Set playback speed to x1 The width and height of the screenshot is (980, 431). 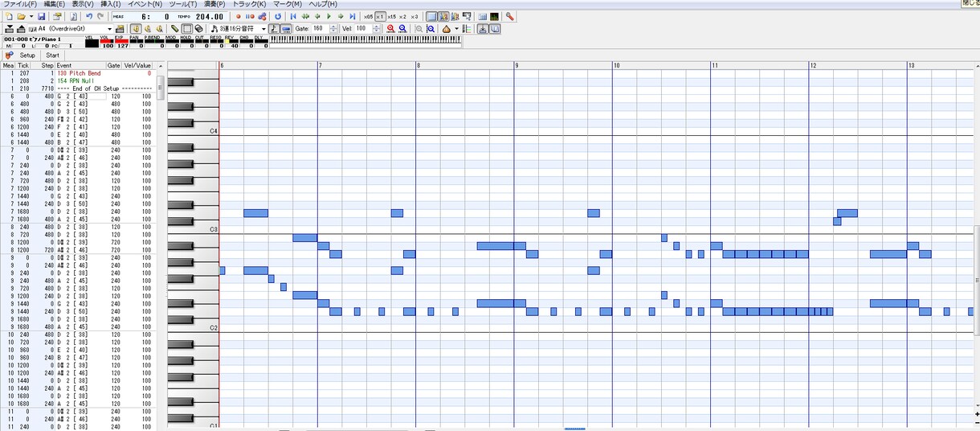point(380,16)
